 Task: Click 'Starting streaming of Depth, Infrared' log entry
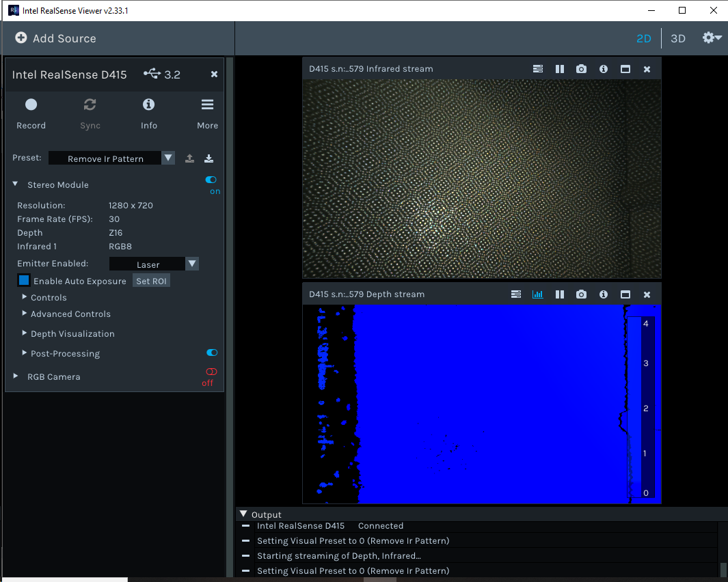coord(339,556)
